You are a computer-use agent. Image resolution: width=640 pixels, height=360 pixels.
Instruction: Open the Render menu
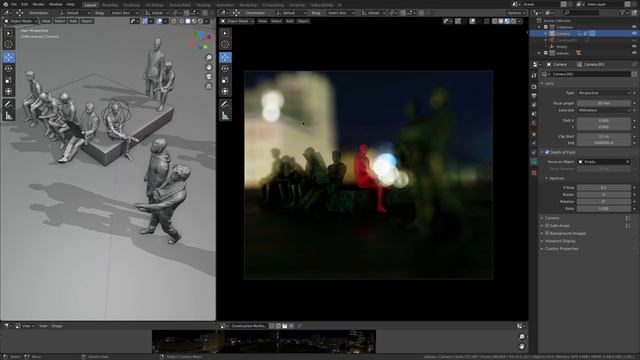click(x=38, y=4)
